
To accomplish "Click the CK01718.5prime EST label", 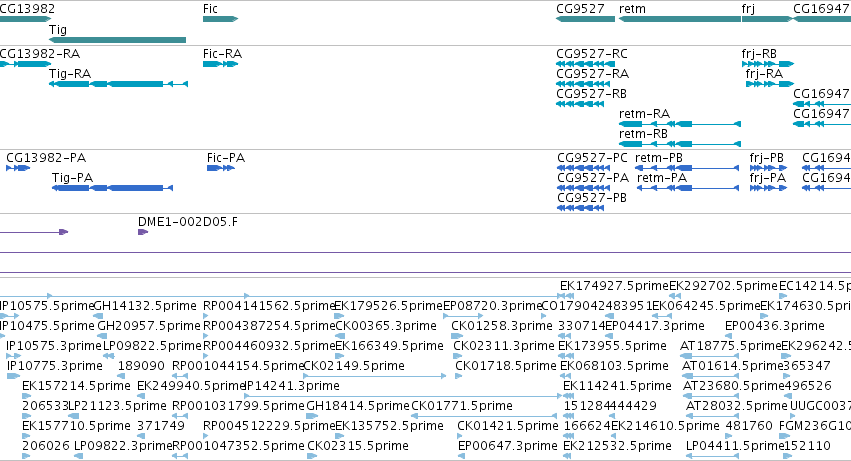I will pyautogui.click(x=506, y=367).
